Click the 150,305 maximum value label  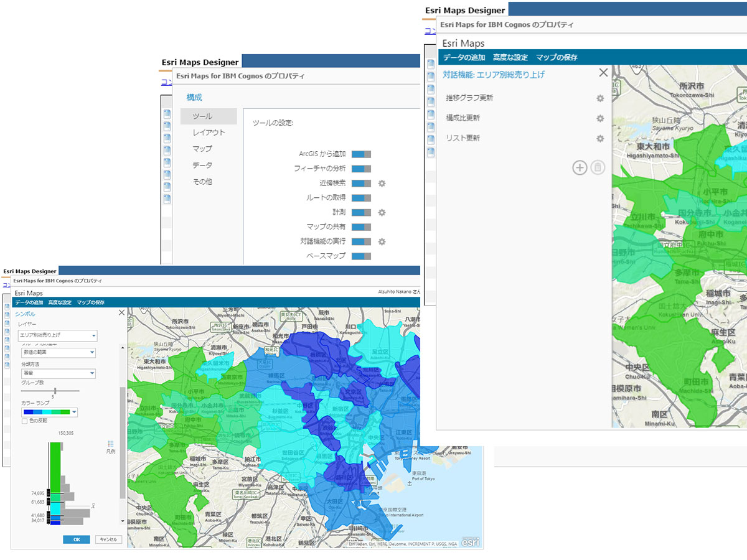pyautogui.click(x=67, y=433)
